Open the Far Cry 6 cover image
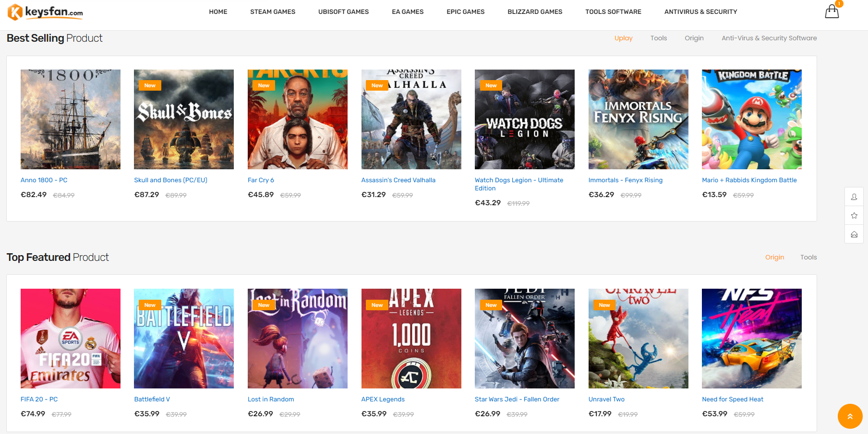 [298, 119]
